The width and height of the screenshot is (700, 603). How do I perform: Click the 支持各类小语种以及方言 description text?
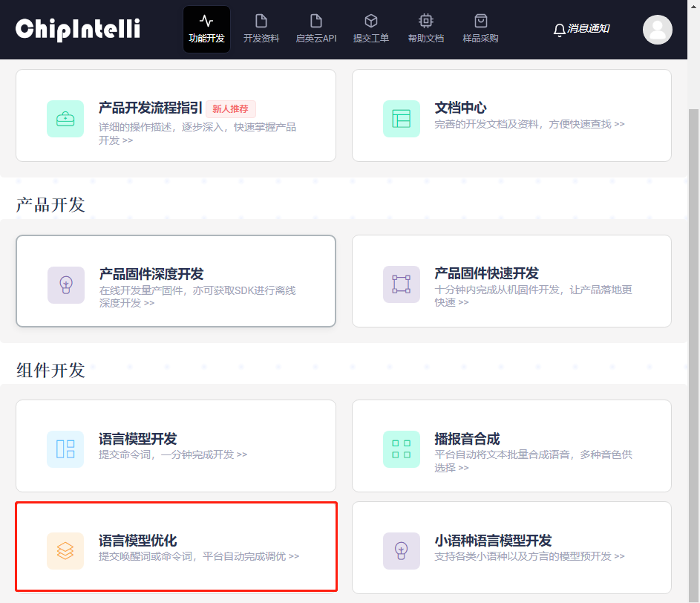(529, 556)
